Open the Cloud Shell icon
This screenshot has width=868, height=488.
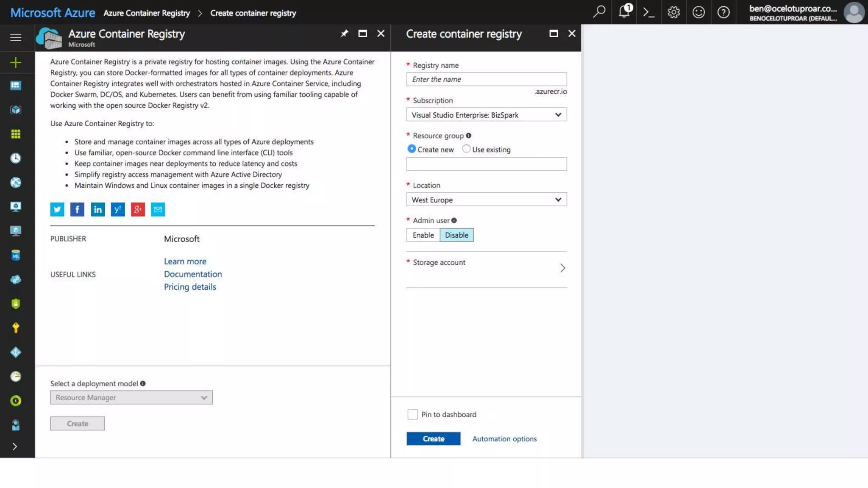tap(648, 12)
